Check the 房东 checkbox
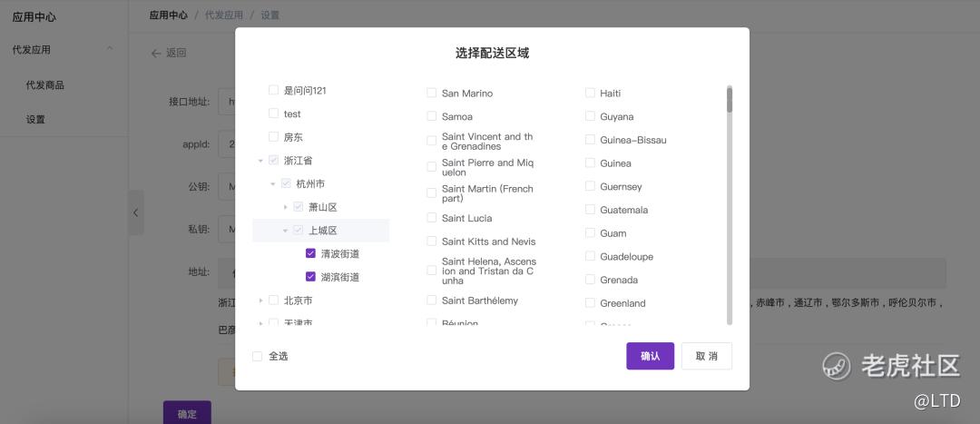980x424 pixels. point(273,136)
